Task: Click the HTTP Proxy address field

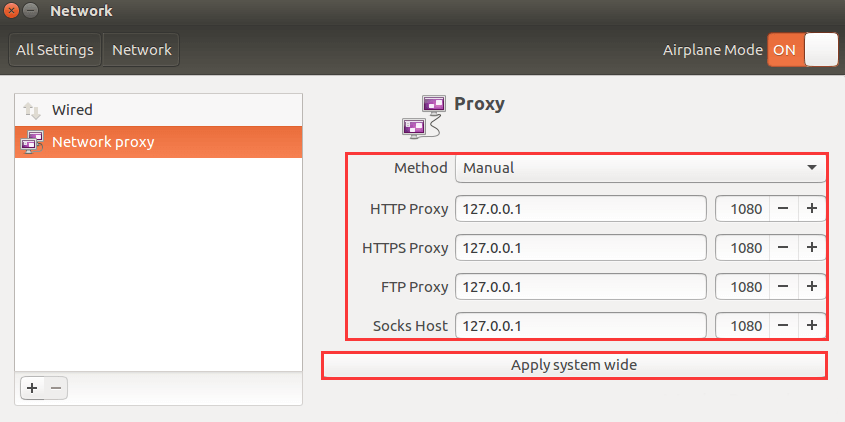Action: click(581, 209)
